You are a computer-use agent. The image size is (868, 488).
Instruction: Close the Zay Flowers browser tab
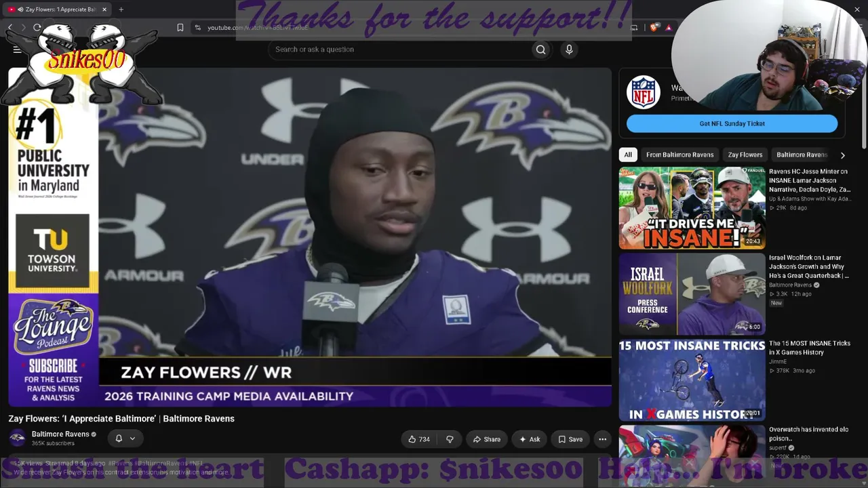click(105, 9)
